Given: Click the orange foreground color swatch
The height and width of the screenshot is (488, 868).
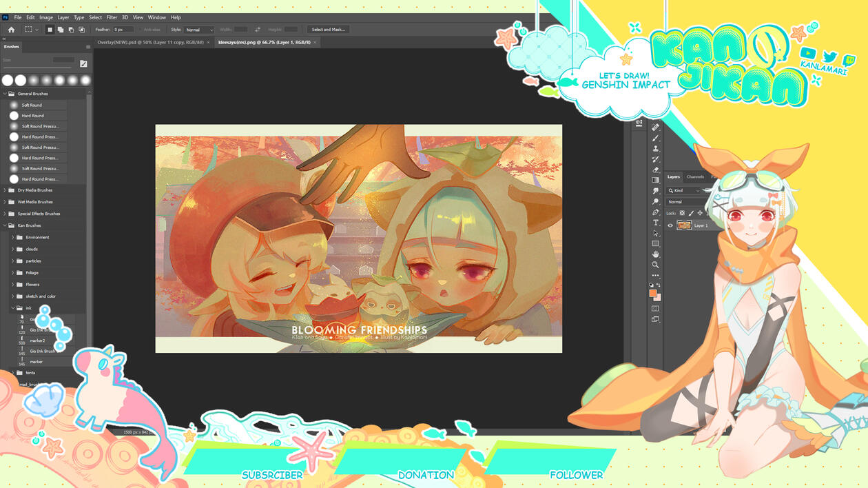Looking at the screenshot, I should tap(652, 293).
